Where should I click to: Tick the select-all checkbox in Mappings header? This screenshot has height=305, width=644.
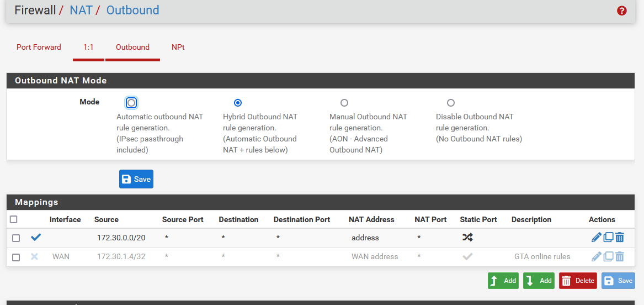14,219
